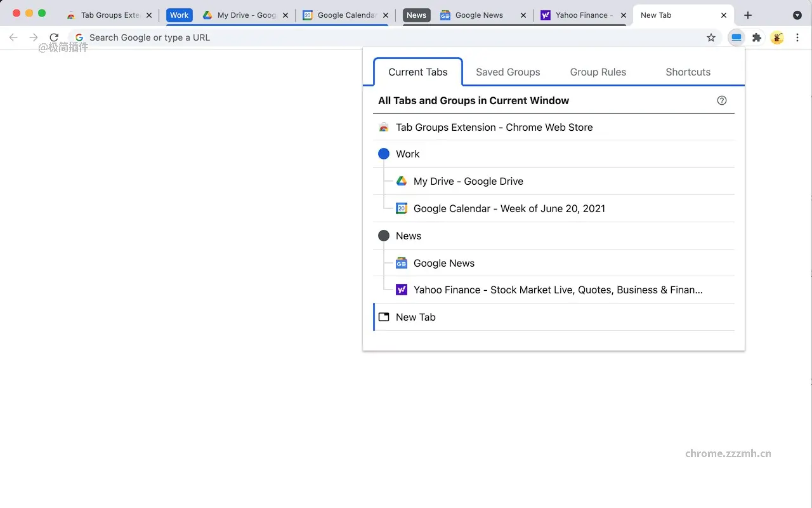
Task: Click the Tab Groups extension toolbar icon
Action: click(736, 37)
